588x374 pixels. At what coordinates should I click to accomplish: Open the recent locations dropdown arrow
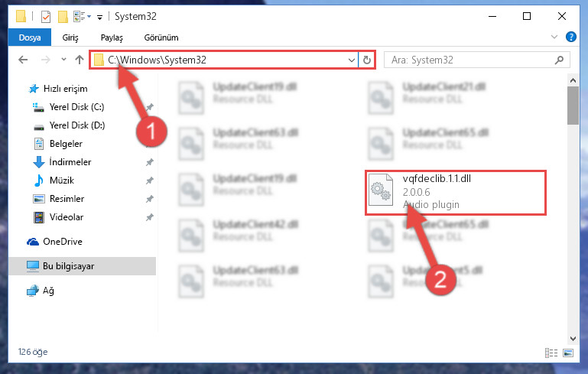pyautogui.click(x=63, y=59)
